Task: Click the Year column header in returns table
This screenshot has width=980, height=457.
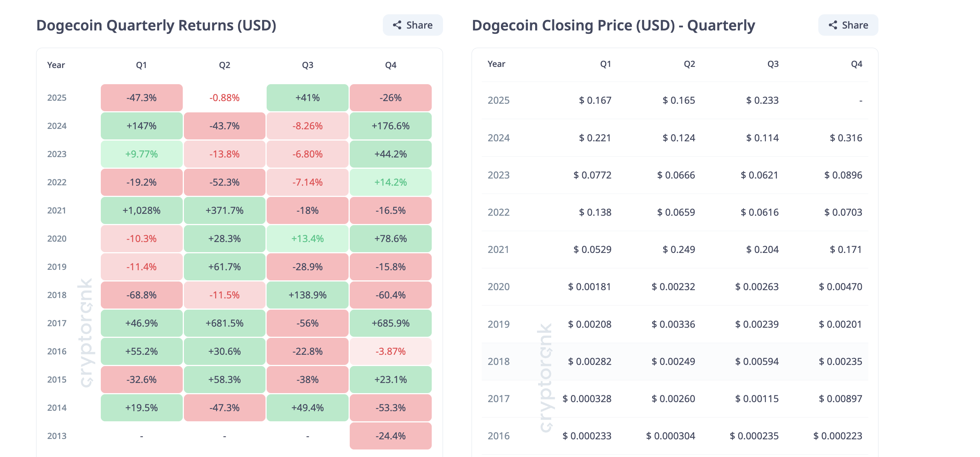Action: (x=56, y=65)
